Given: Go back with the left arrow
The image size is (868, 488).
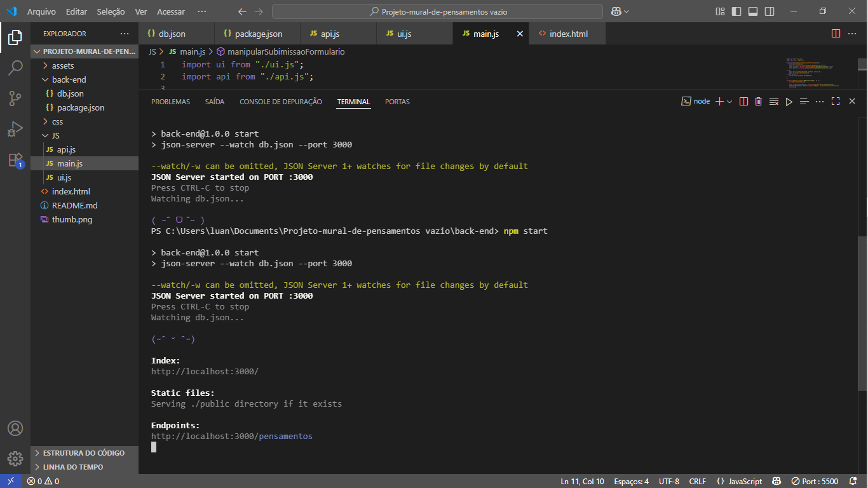Looking at the screenshot, I should (x=242, y=11).
